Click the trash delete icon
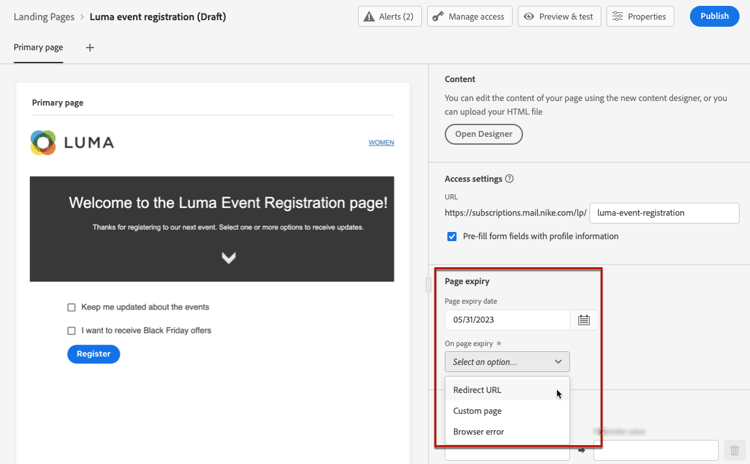 pyautogui.click(x=735, y=450)
